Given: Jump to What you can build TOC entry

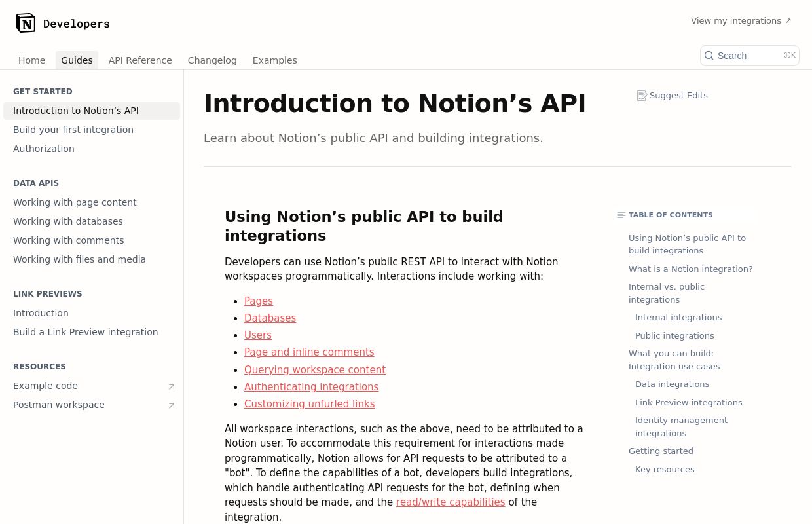Looking at the screenshot, I should tap(674, 360).
